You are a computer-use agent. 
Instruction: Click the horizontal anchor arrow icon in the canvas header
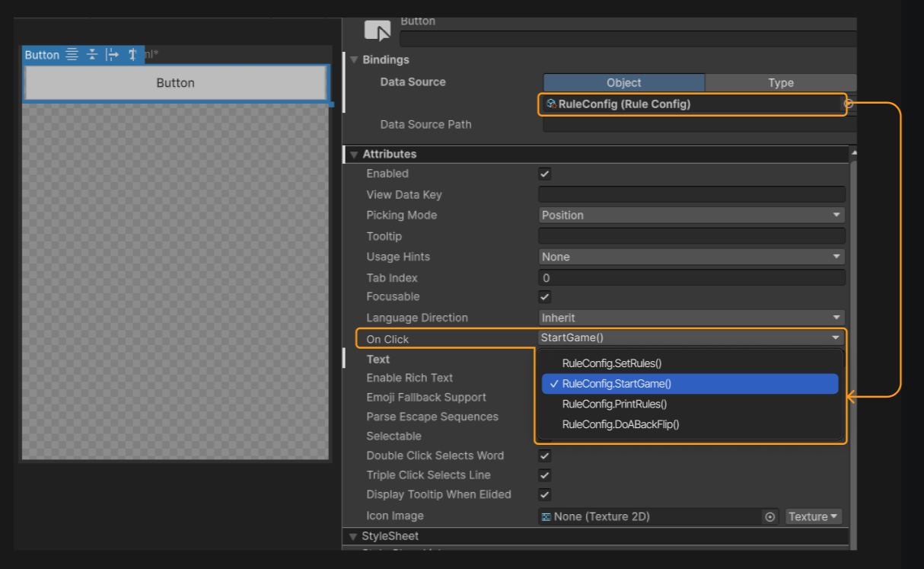click(x=112, y=54)
